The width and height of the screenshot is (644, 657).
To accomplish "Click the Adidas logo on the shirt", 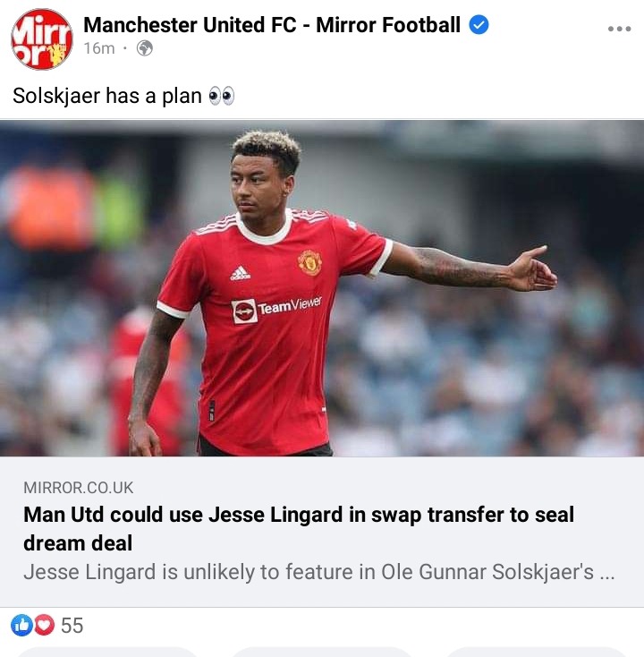I will (x=241, y=273).
